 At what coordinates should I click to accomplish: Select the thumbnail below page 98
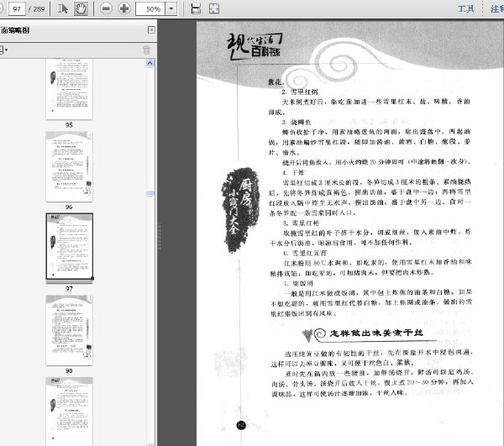click(x=69, y=411)
